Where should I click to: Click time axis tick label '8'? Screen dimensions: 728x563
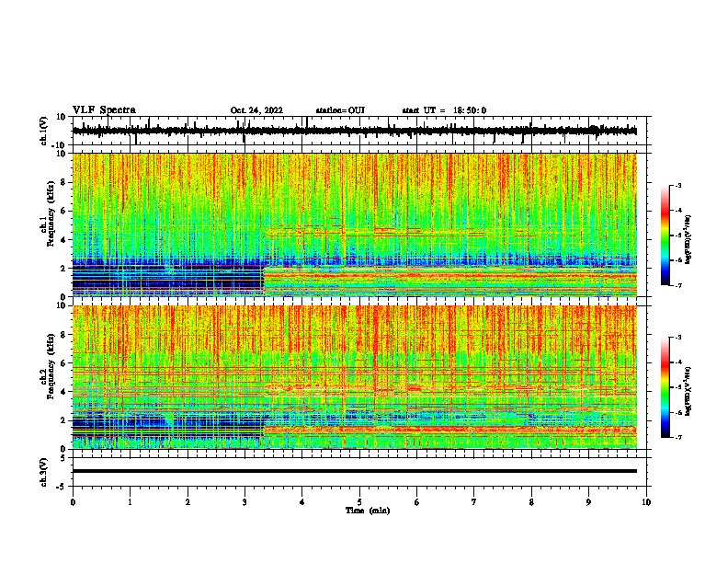(531, 502)
